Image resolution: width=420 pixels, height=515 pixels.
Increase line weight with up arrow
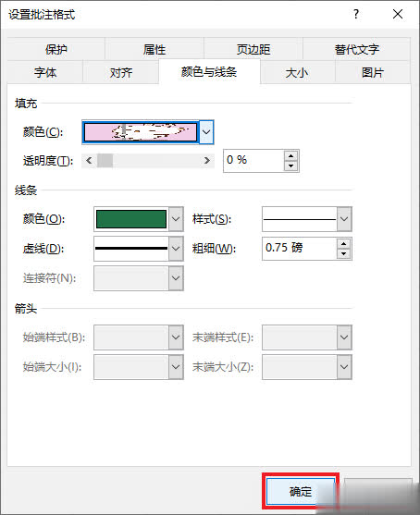point(344,244)
